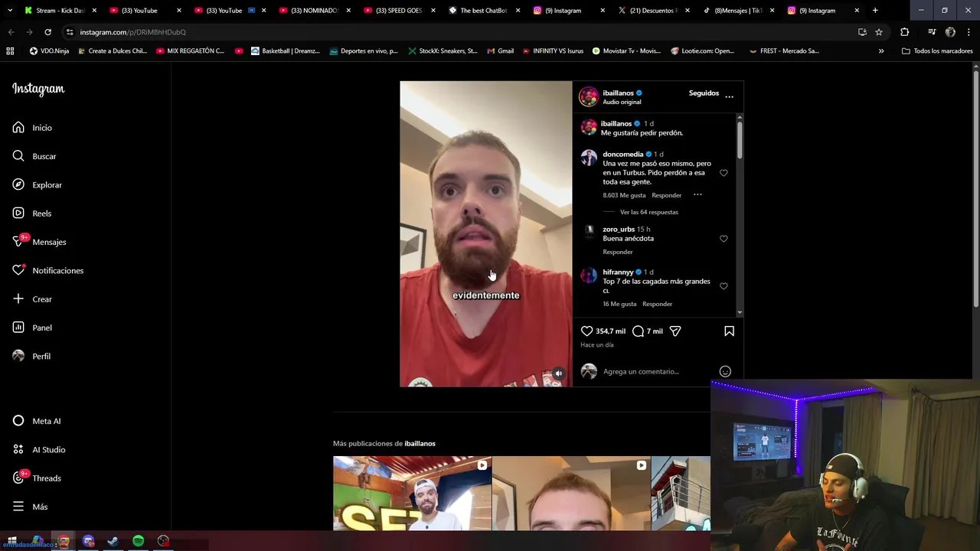Click the address bar URL
The width and height of the screenshot is (980, 551).
[132, 32]
